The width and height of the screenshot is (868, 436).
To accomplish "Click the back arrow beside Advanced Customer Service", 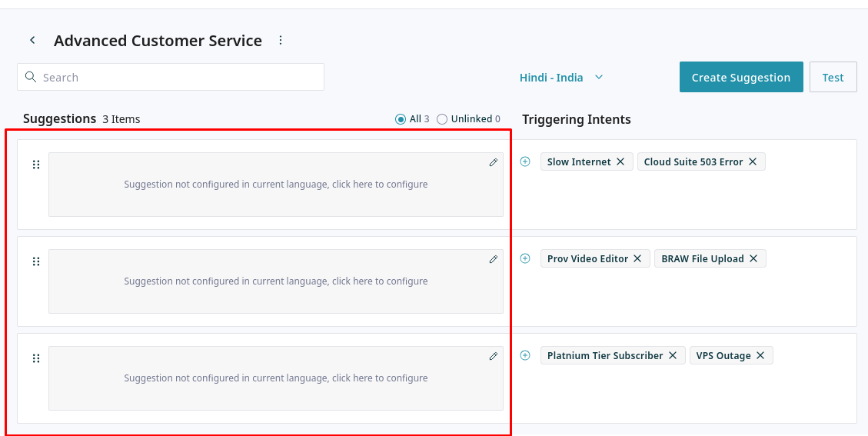I will click(x=32, y=40).
